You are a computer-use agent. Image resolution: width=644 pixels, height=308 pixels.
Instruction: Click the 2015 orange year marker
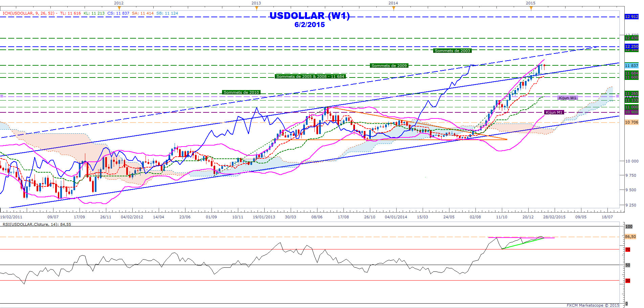[x=531, y=8]
